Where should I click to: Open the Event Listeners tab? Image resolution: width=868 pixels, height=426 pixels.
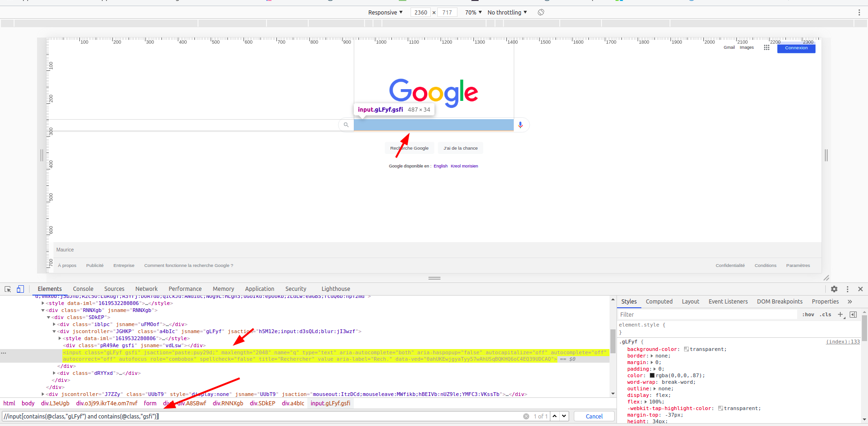(x=728, y=302)
